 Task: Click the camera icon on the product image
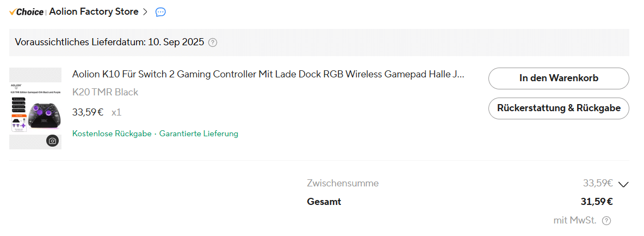point(52,141)
